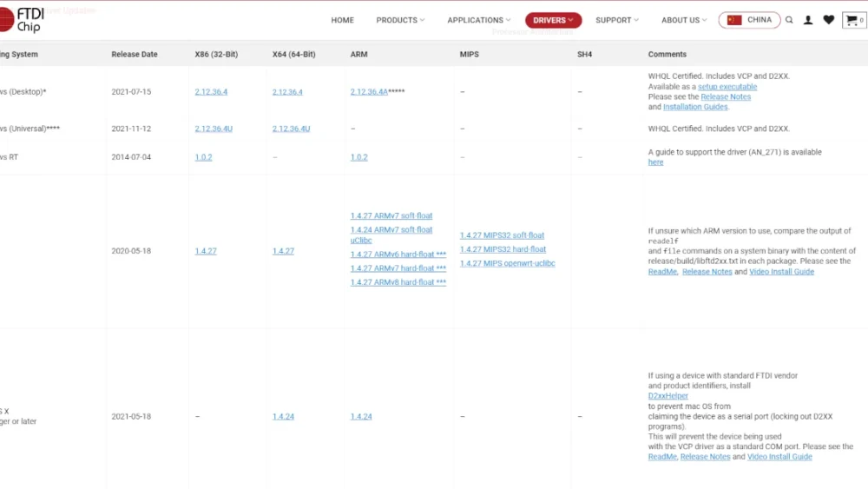Click the setup executable link
The image size is (868, 489).
[x=727, y=87]
